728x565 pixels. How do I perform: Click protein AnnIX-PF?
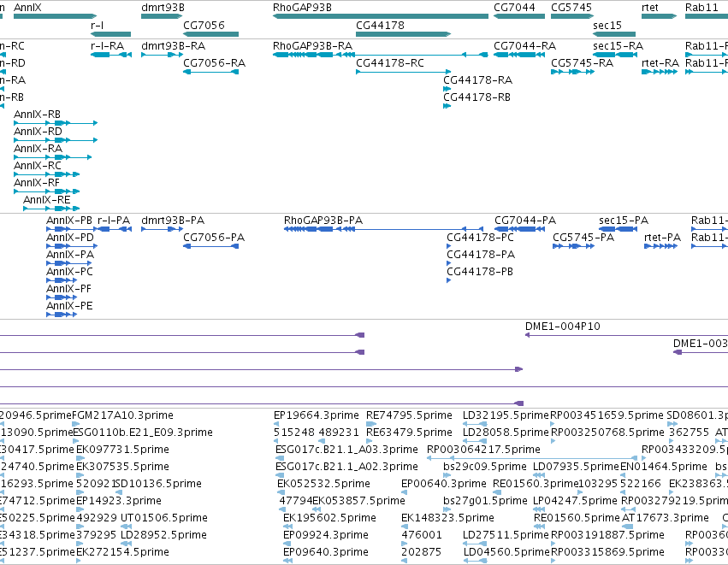click(62, 297)
